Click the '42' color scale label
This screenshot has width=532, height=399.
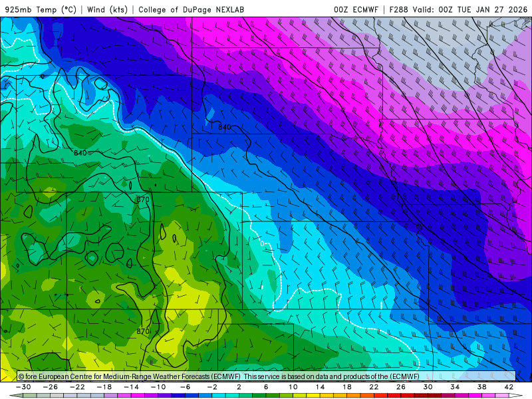(x=509, y=387)
